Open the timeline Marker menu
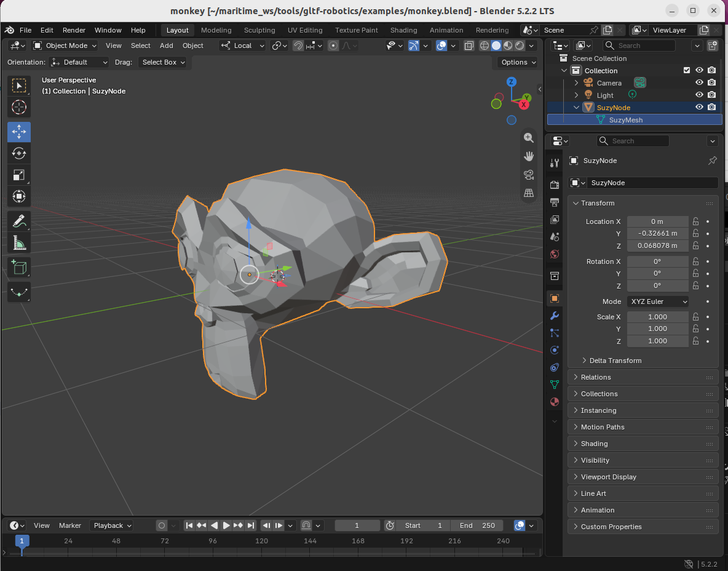 pyautogui.click(x=70, y=525)
